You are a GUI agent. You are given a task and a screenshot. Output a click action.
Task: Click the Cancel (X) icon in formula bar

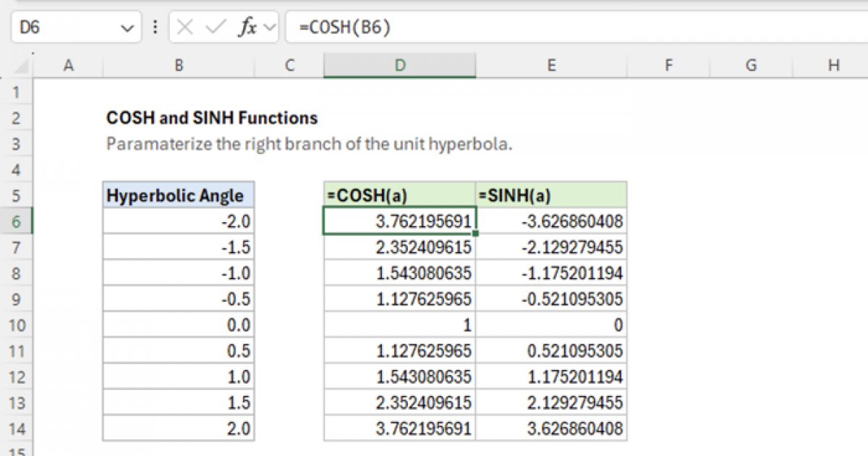pyautogui.click(x=185, y=28)
